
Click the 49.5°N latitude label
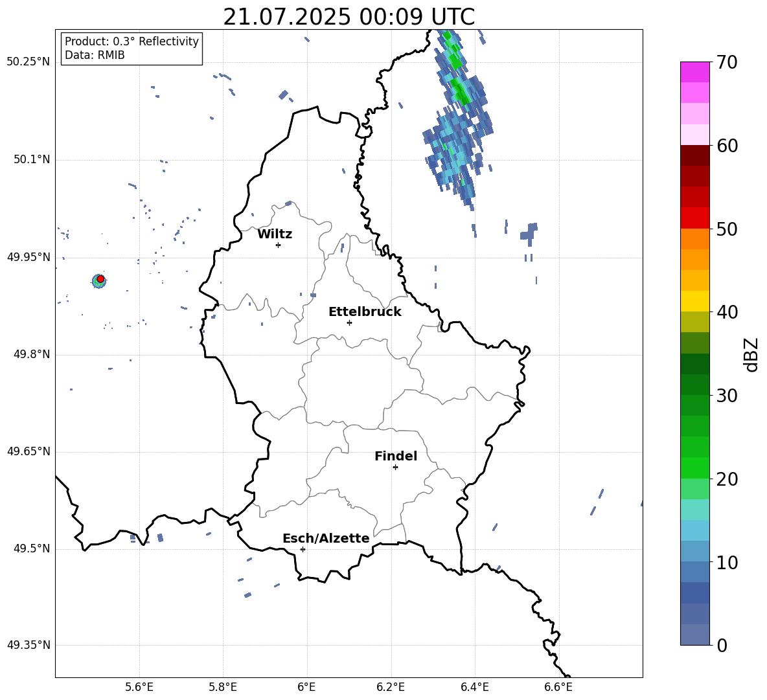tap(31, 548)
